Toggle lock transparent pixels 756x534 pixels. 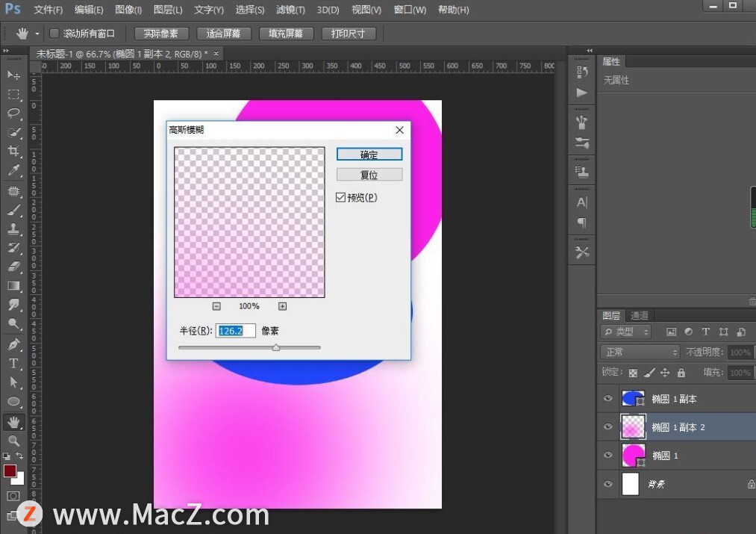tap(633, 373)
